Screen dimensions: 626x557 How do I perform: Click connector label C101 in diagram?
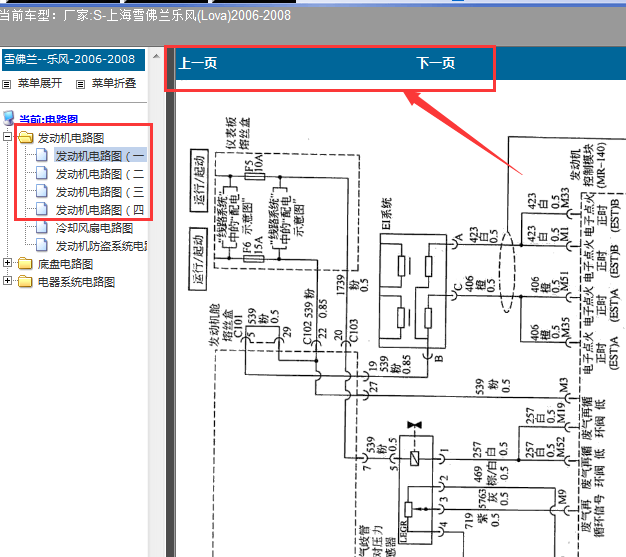(x=238, y=327)
